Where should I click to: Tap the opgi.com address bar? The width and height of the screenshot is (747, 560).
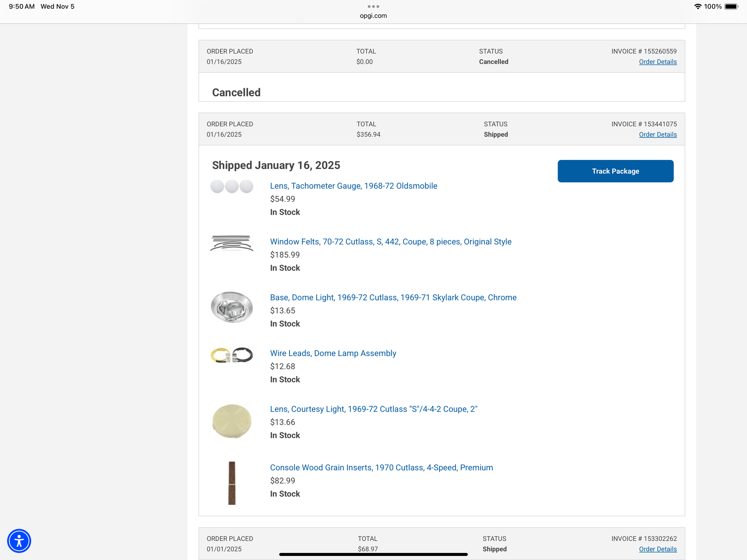click(373, 16)
